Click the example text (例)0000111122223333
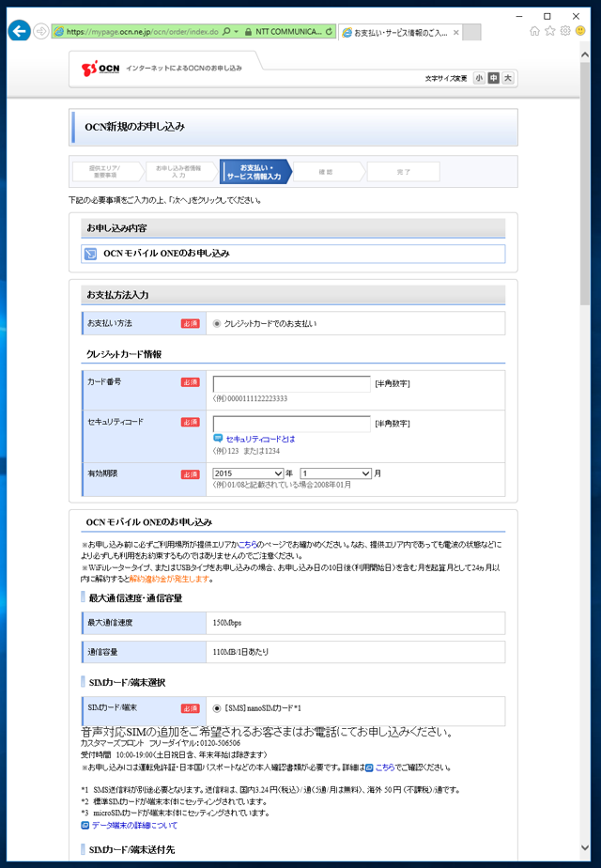Image resolution: width=601 pixels, height=868 pixels. 250,398
